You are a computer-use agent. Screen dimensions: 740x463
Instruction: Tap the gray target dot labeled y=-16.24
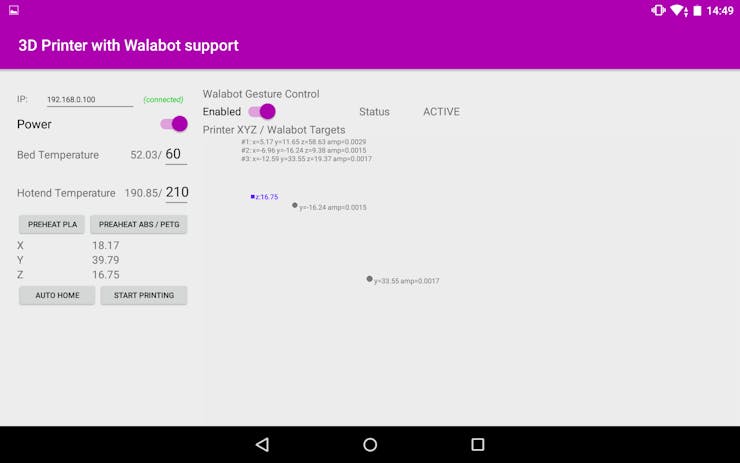click(294, 205)
